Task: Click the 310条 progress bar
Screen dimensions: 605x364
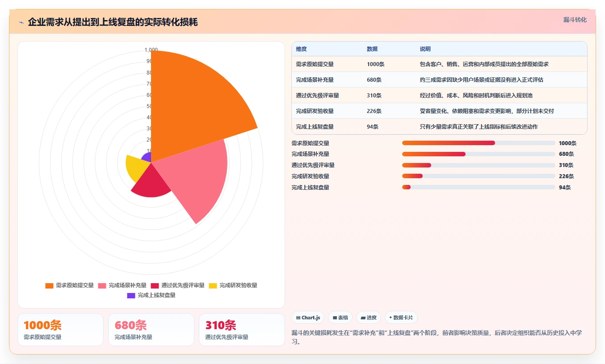Action: point(479,165)
